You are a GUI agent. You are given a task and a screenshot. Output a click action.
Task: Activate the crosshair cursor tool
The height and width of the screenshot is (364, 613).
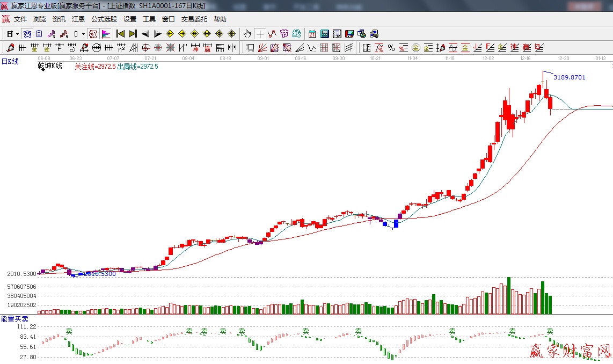260,34
